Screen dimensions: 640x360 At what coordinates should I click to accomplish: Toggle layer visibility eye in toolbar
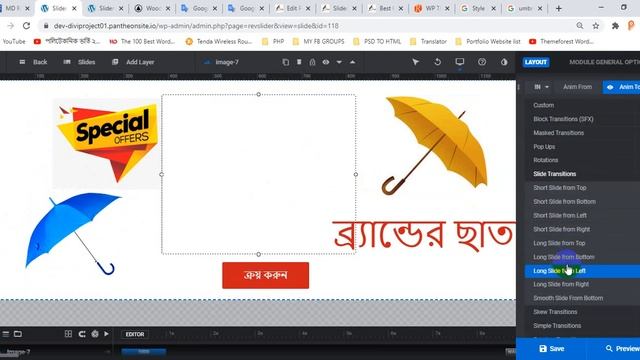[x=326, y=62]
